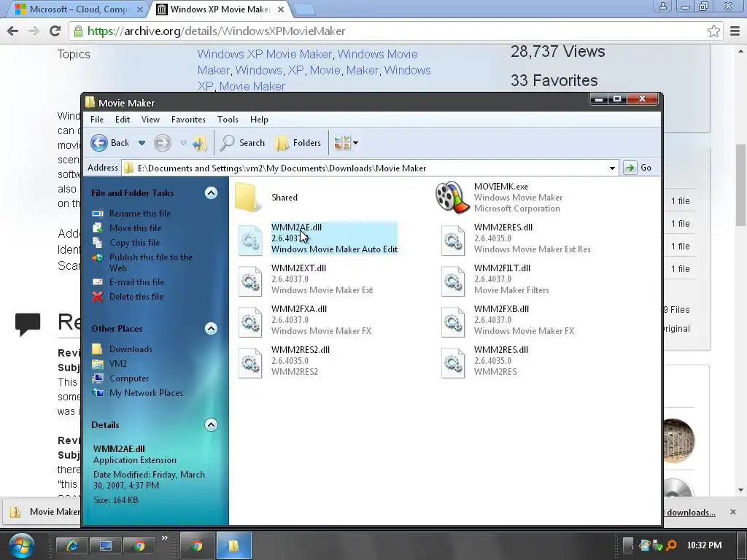Open the Back history dropdown arrow
Screen dimensions: 747x560
pyautogui.click(x=142, y=142)
